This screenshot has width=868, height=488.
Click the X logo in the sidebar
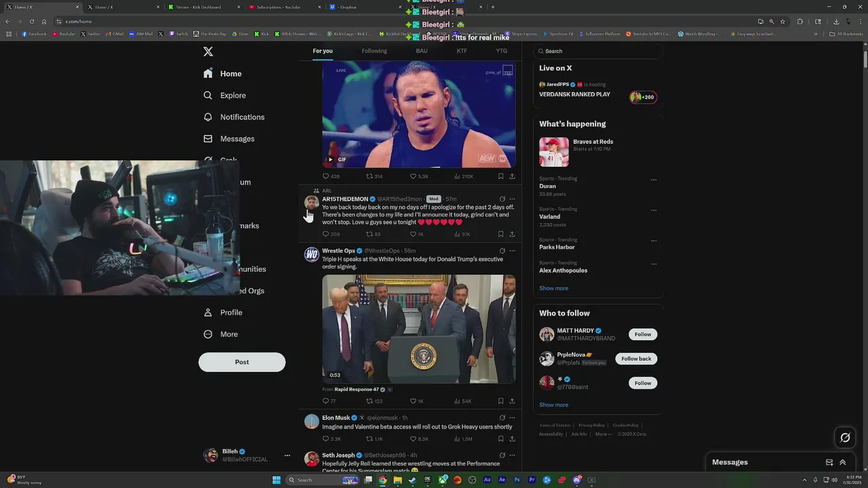[x=208, y=52]
